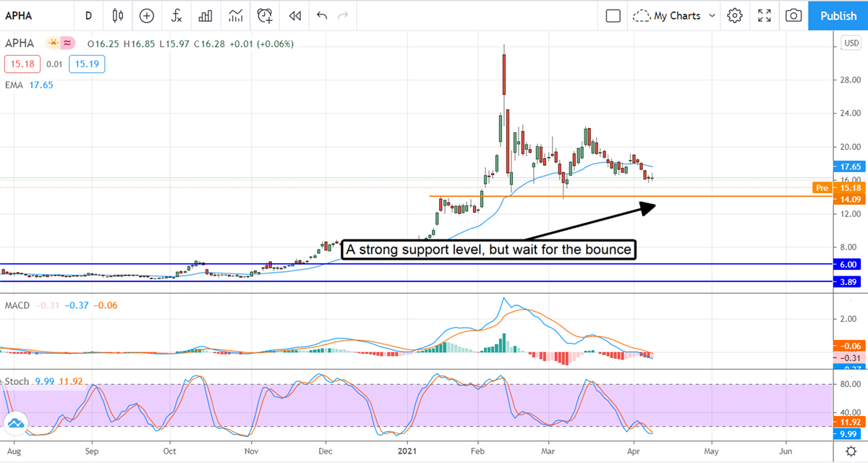Click the Oct label on time axis
Image resolution: width=868 pixels, height=463 pixels.
coord(169,451)
